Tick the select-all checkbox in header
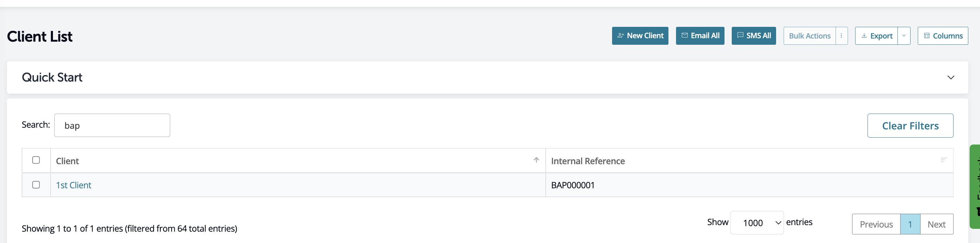 pyautogui.click(x=36, y=160)
